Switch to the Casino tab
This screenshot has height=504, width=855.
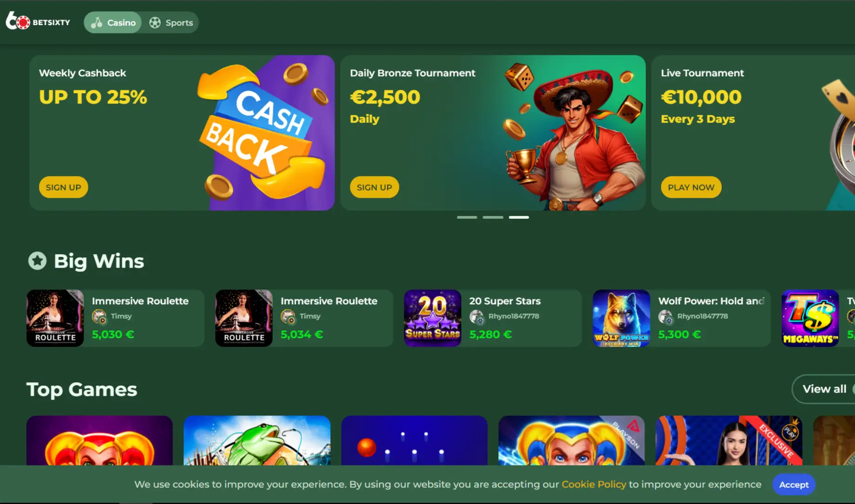pyautogui.click(x=113, y=22)
